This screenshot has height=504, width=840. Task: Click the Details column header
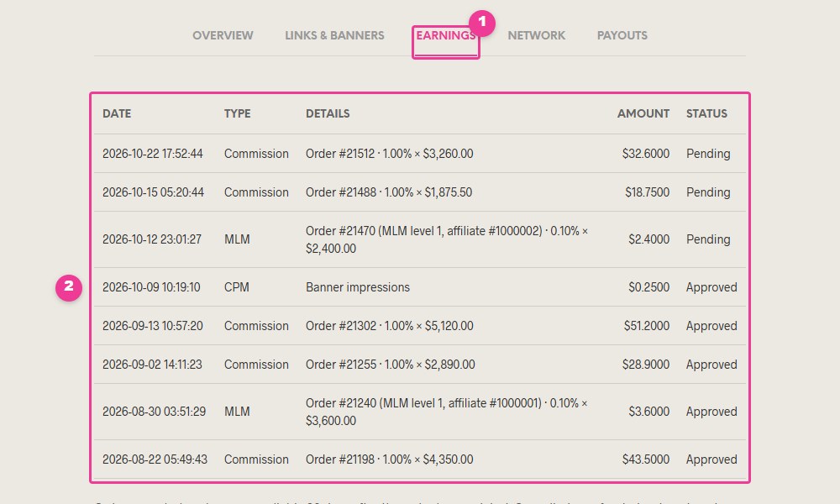[328, 113]
